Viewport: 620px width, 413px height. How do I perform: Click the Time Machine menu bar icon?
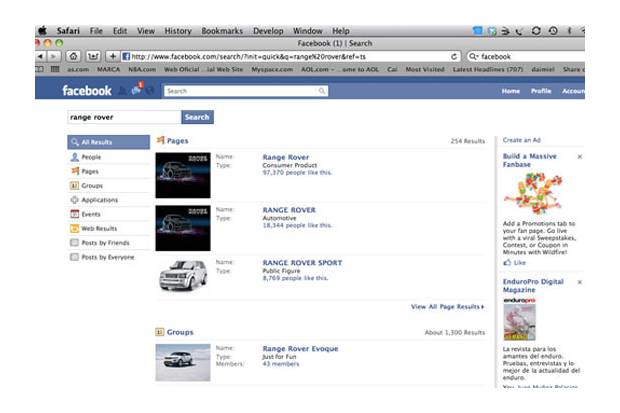pos(554,31)
